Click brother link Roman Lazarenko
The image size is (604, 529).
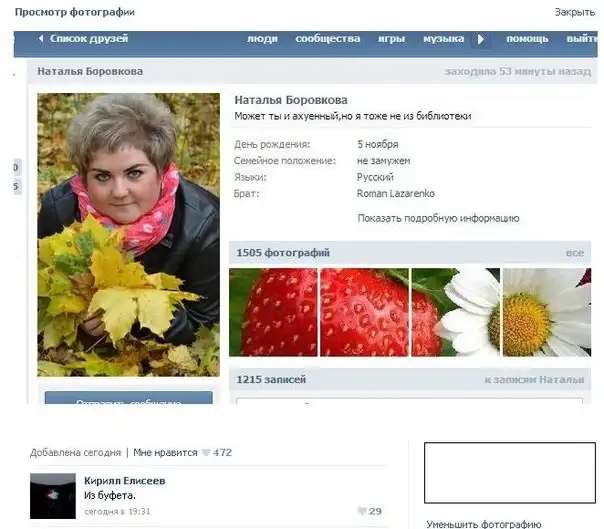point(395,193)
